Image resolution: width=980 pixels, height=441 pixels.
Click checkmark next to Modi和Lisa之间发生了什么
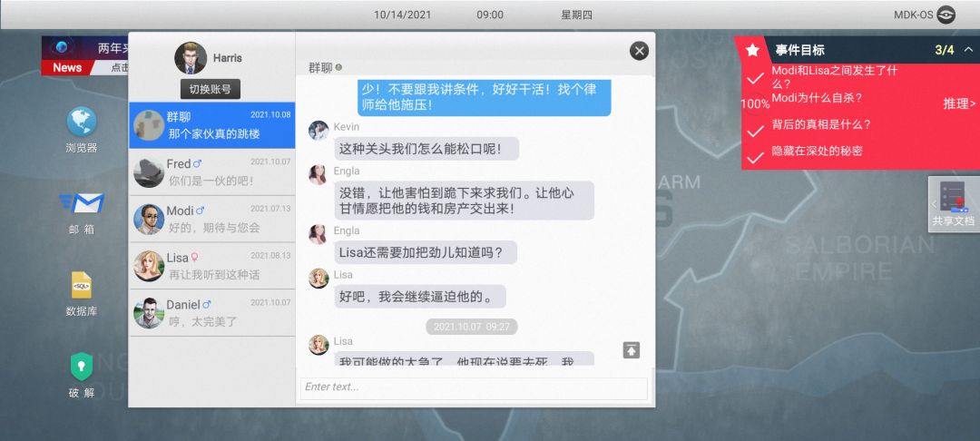[x=756, y=78]
